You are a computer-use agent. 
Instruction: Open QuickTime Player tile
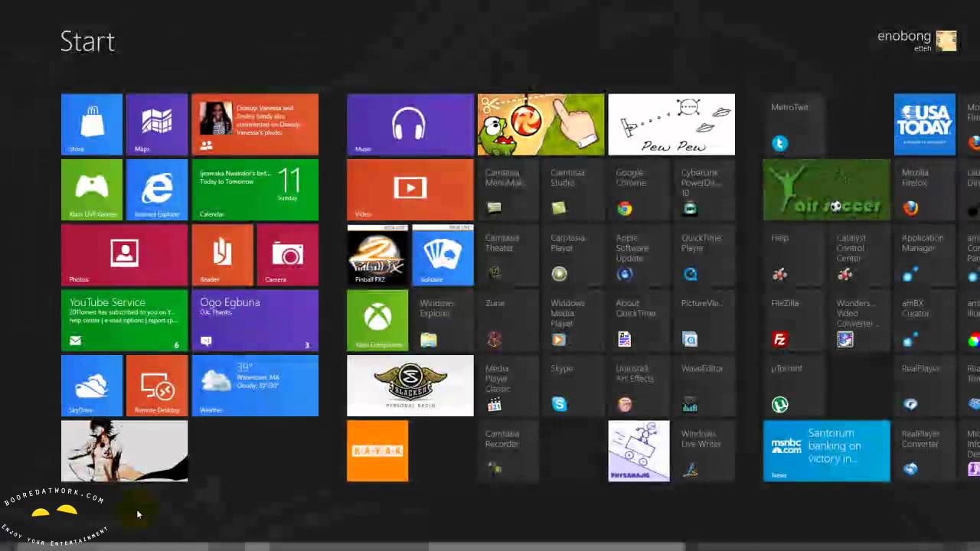[x=704, y=255]
